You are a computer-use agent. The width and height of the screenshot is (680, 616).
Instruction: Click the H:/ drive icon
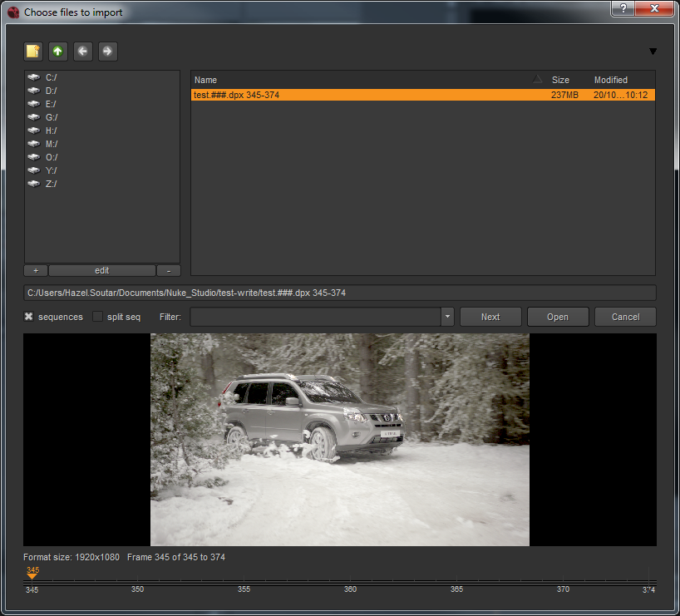tap(33, 131)
